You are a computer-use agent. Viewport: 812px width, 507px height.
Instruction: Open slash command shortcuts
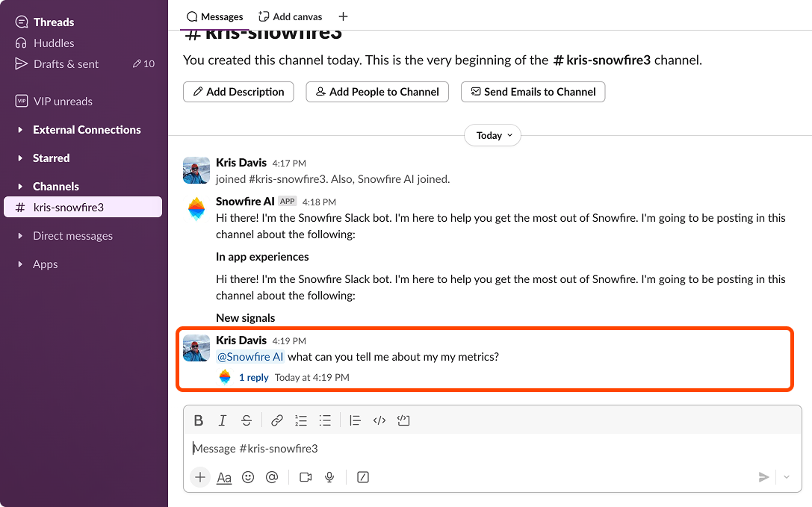click(363, 477)
